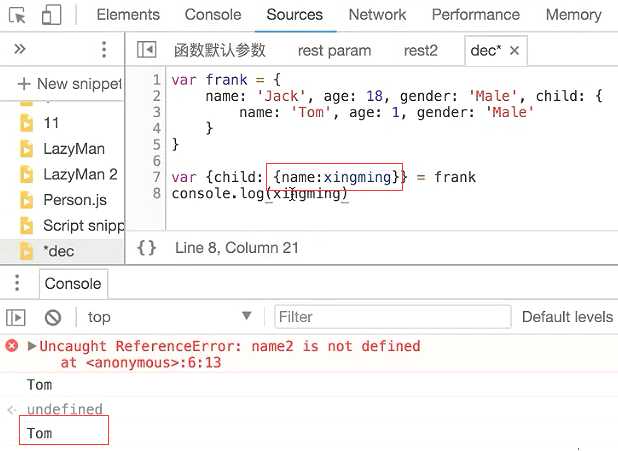Click the Uncaught ReferenceError message text
The width and height of the screenshot is (618, 451).
(x=230, y=346)
